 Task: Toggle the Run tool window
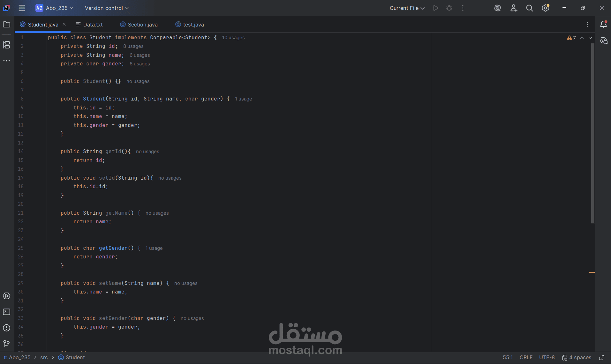(6, 296)
